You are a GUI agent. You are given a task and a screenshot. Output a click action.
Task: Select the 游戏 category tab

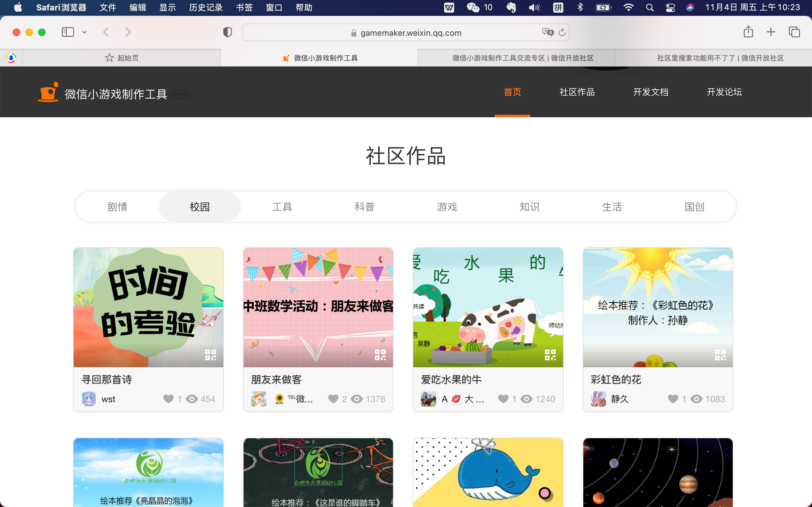447,207
